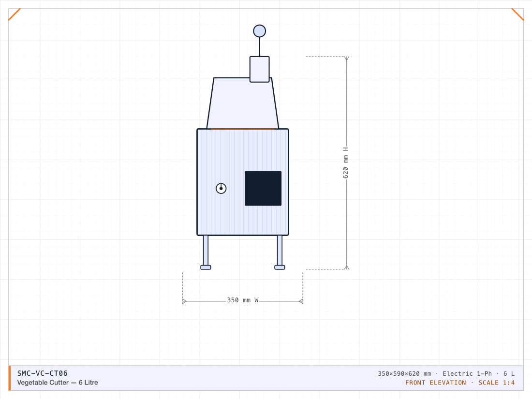
Task: Click the tapered hopper body
Action: tap(243, 103)
